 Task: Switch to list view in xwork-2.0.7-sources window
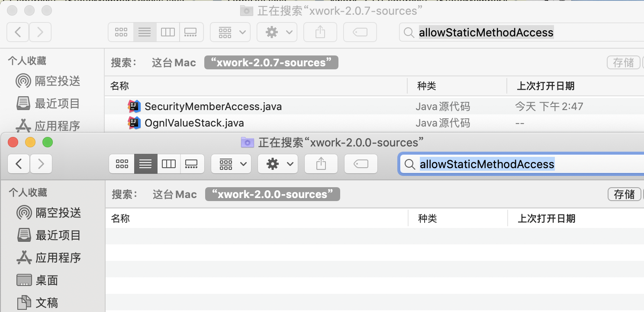pyautogui.click(x=145, y=32)
